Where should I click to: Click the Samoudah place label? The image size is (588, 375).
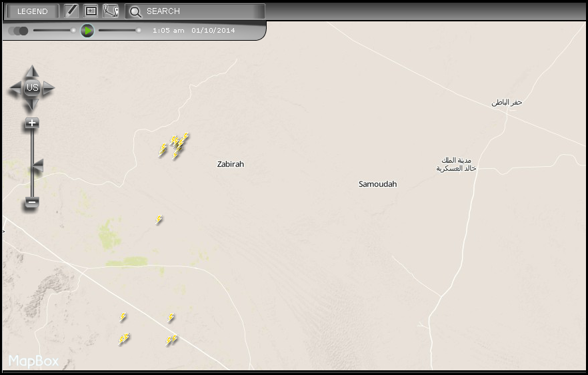377,184
